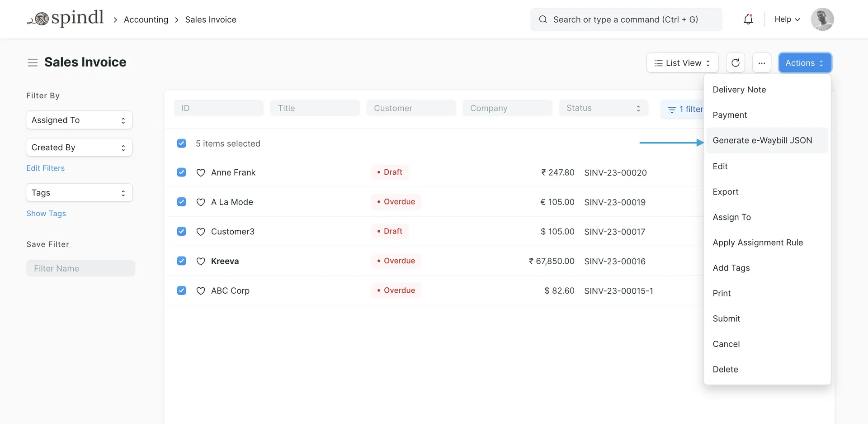Focus the Filter Name input field
Screen dimensions: 868x424
click(80, 268)
